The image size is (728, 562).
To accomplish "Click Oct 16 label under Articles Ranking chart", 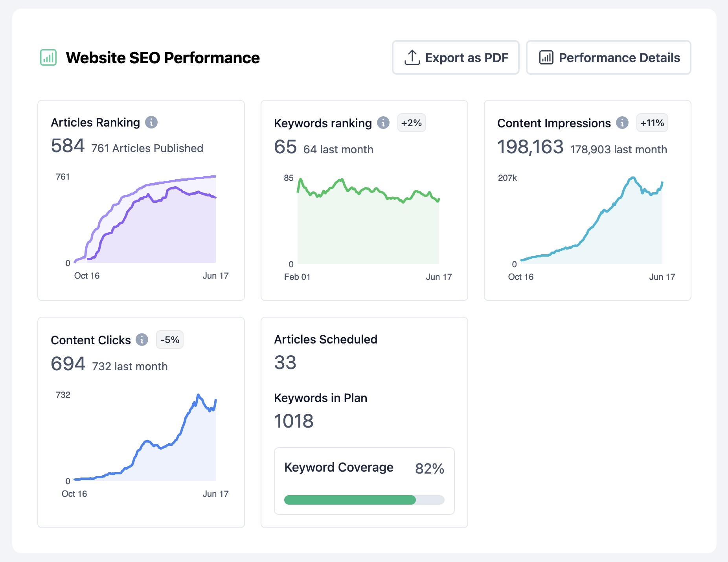I will [x=87, y=275].
